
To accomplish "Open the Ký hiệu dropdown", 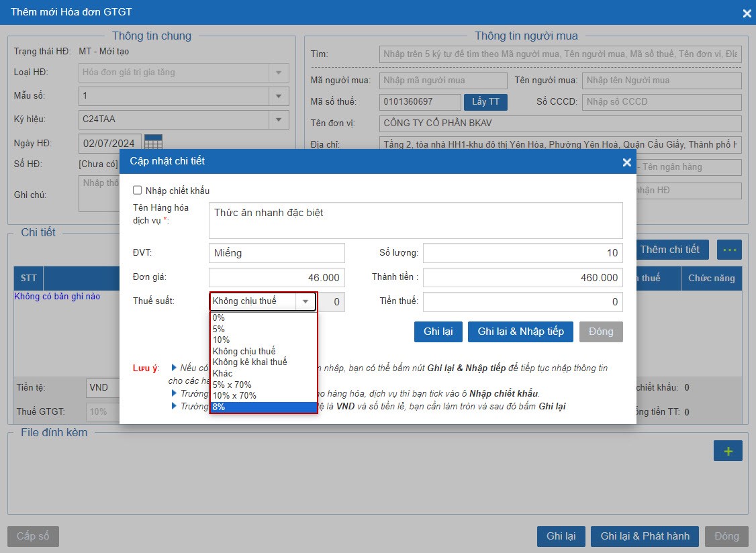I will point(278,119).
